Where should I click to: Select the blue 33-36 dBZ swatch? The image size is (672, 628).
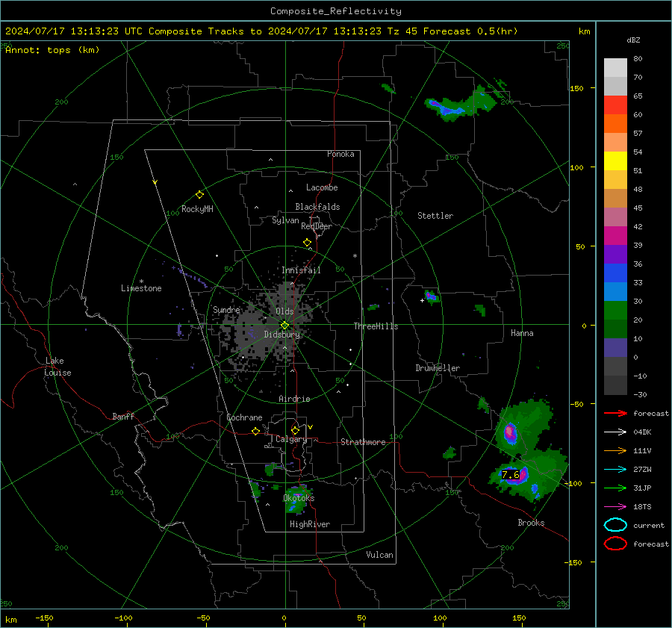615,273
